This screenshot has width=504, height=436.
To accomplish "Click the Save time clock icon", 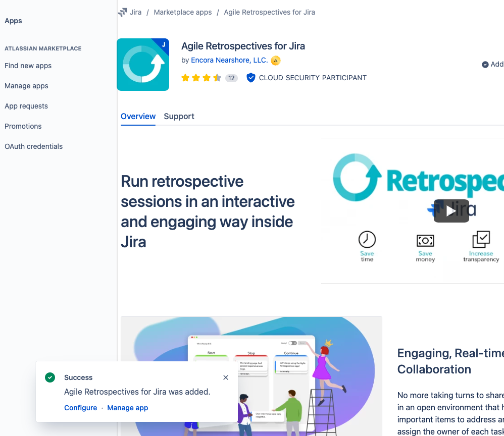I will [367, 239].
